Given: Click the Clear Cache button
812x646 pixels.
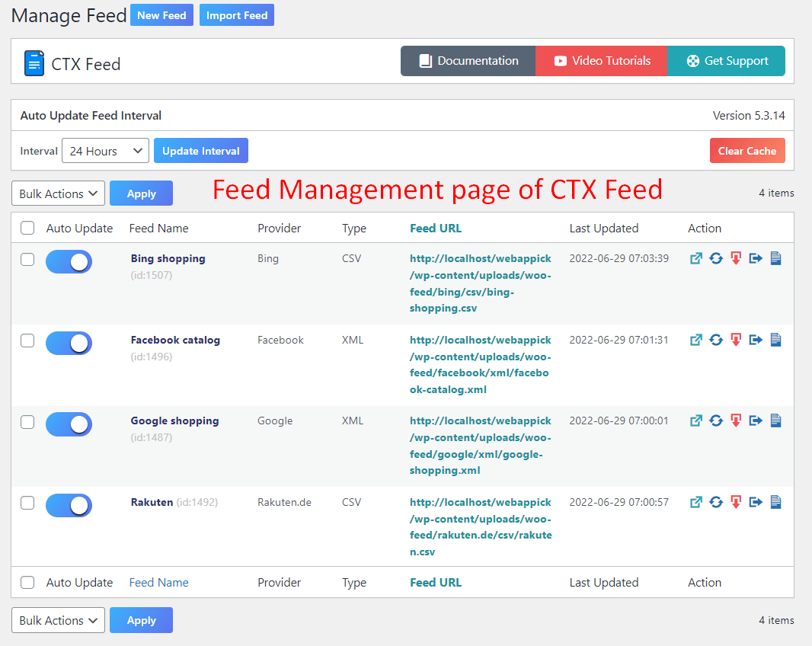Looking at the screenshot, I should pos(747,150).
